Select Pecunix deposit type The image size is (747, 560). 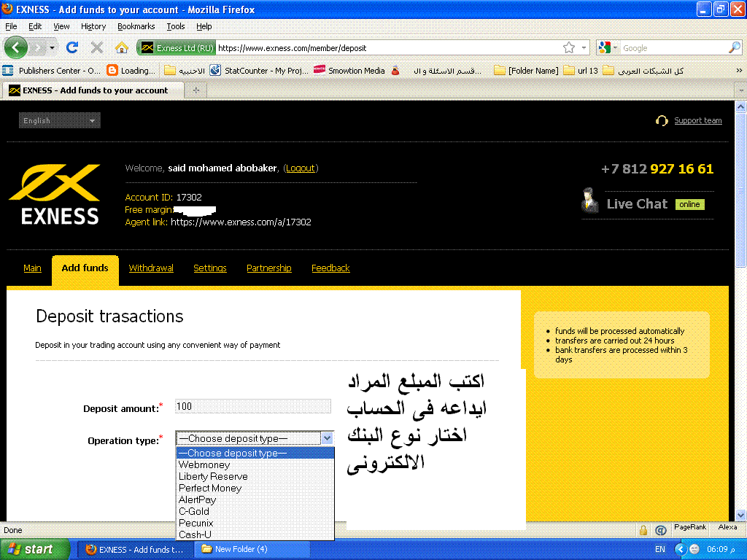point(255,523)
